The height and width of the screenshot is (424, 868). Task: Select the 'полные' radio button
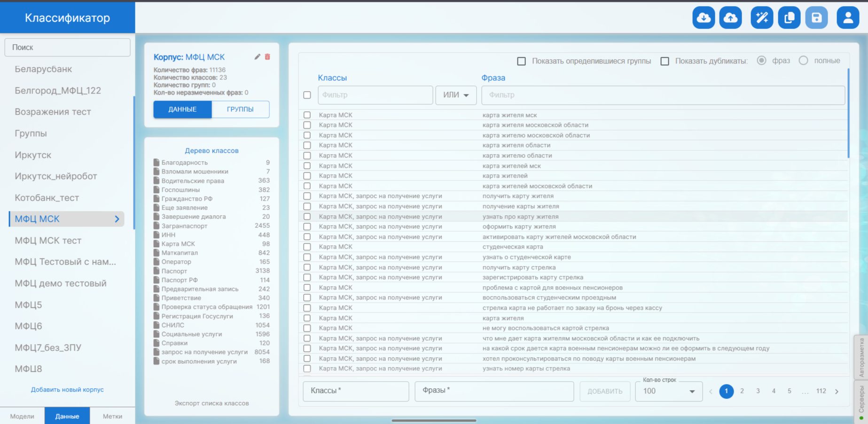(803, 61)
